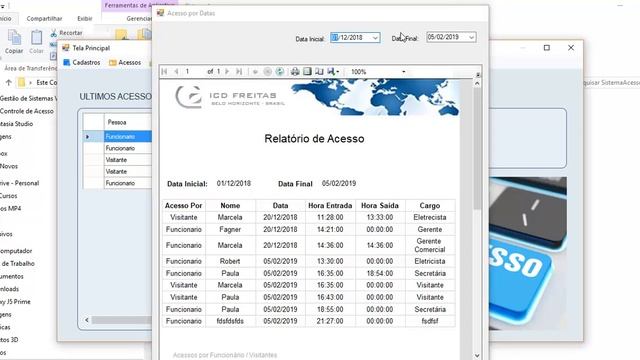Click name cell Fagner in report
The width and height of the screenshot is (640, 360).
click(x=230, y=229)
